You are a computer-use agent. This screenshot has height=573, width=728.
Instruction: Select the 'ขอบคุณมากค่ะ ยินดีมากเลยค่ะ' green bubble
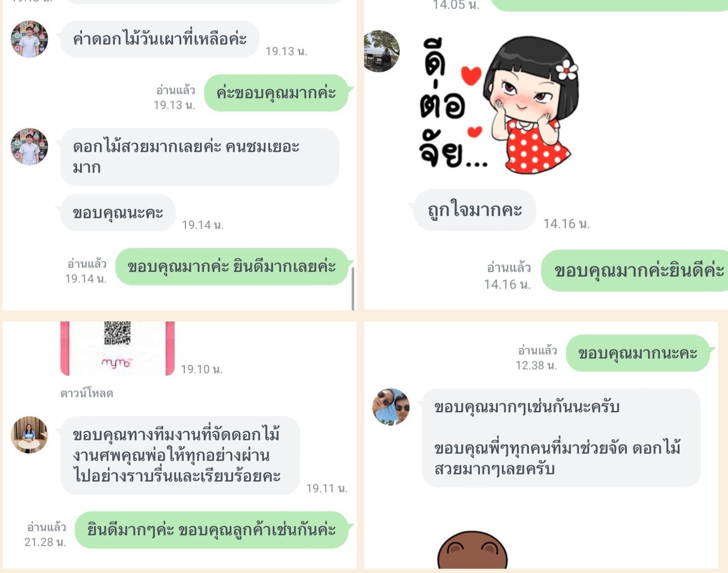coord(232,267)
